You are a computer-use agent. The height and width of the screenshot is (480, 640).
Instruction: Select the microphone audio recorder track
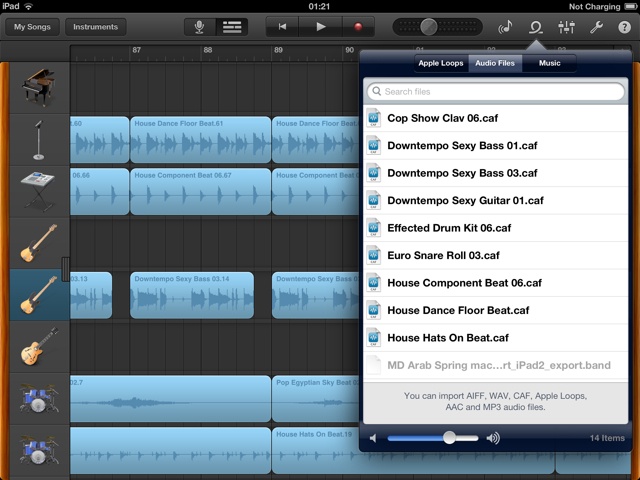click(39, 140)
